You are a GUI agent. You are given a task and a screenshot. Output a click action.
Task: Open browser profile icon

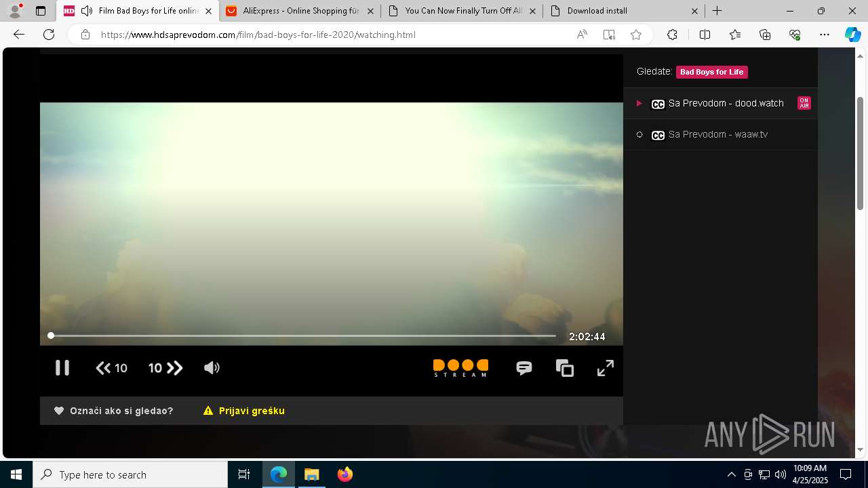point(15,11)
